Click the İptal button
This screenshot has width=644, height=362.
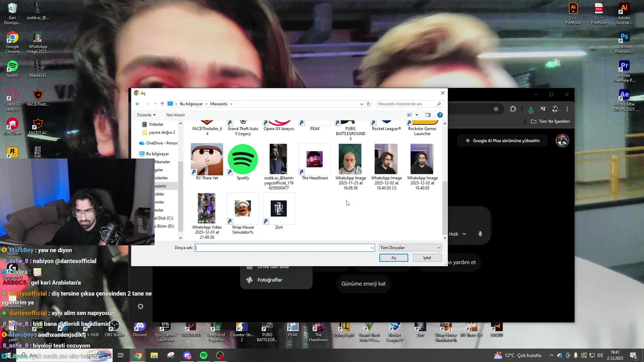(427, 258)
